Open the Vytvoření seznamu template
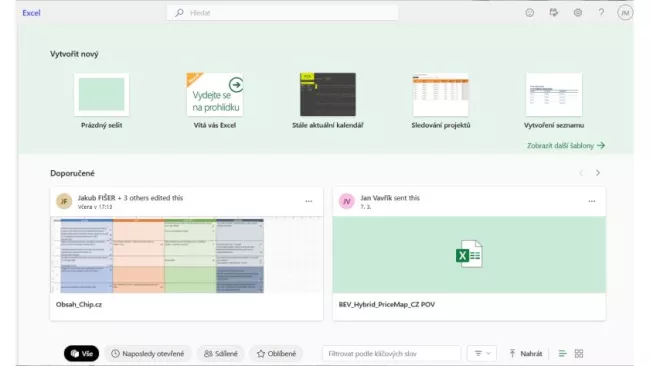 [554, 95]
